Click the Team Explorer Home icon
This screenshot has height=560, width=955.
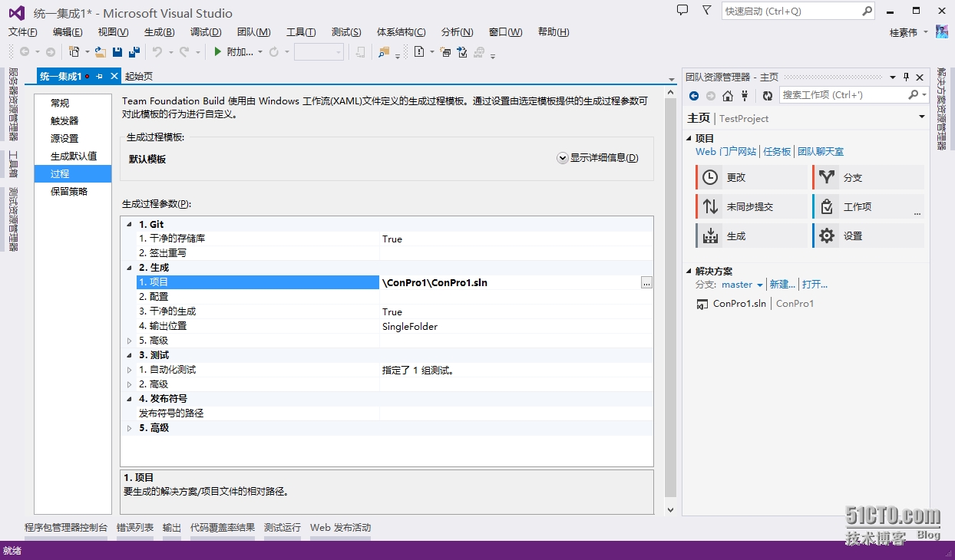728,96
